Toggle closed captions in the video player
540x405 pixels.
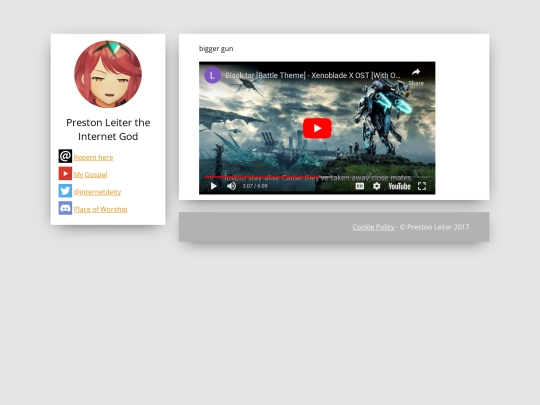coord(360,186)
